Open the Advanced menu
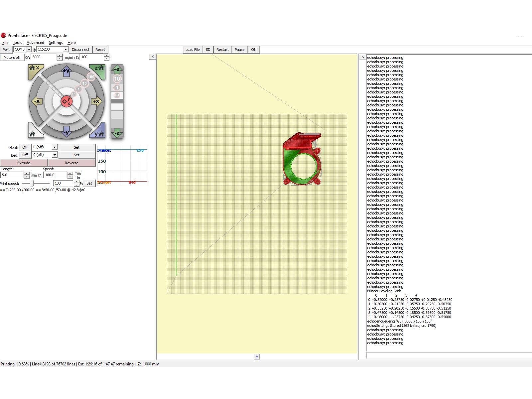Screen dimensions: 532x399 [x=35, y=43]
